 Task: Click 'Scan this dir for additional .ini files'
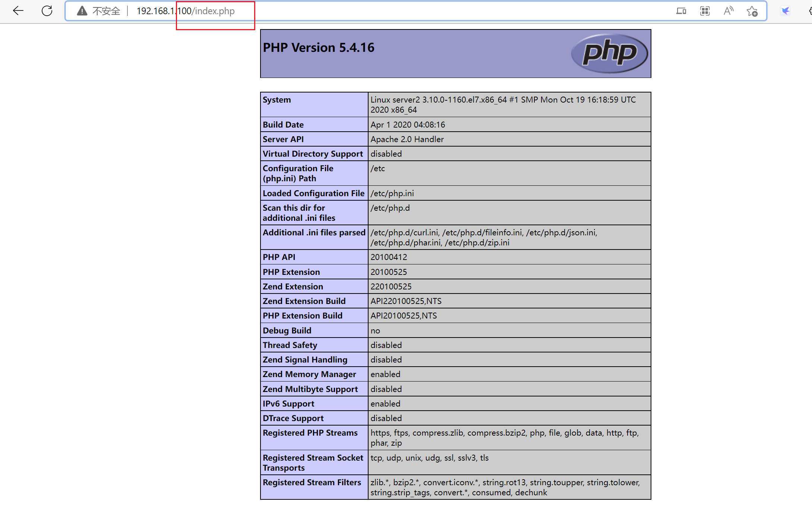click(x=299, y=213)
